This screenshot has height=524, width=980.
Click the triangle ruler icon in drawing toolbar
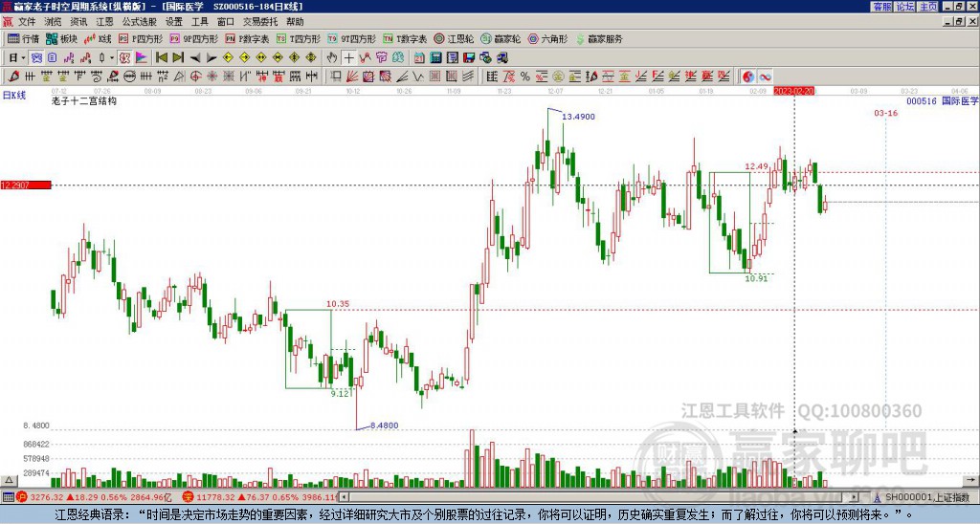click(179, 76)
